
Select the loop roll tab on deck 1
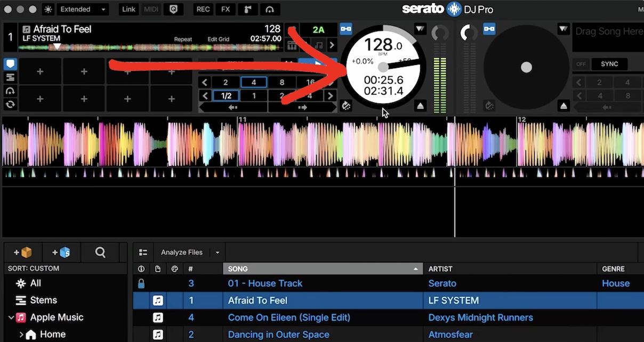point(10,104)
